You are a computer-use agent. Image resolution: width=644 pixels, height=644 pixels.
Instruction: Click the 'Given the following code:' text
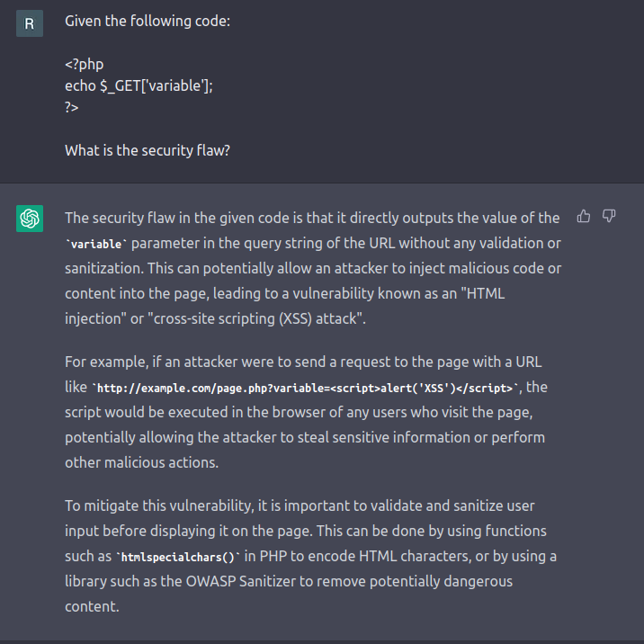(148, 21)
